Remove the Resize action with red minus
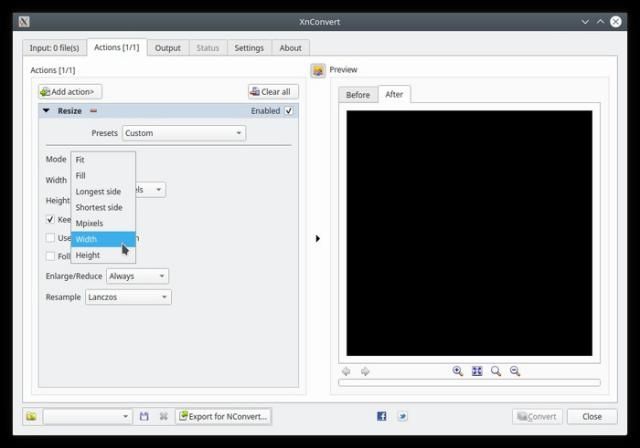 (x=93, y=111)
